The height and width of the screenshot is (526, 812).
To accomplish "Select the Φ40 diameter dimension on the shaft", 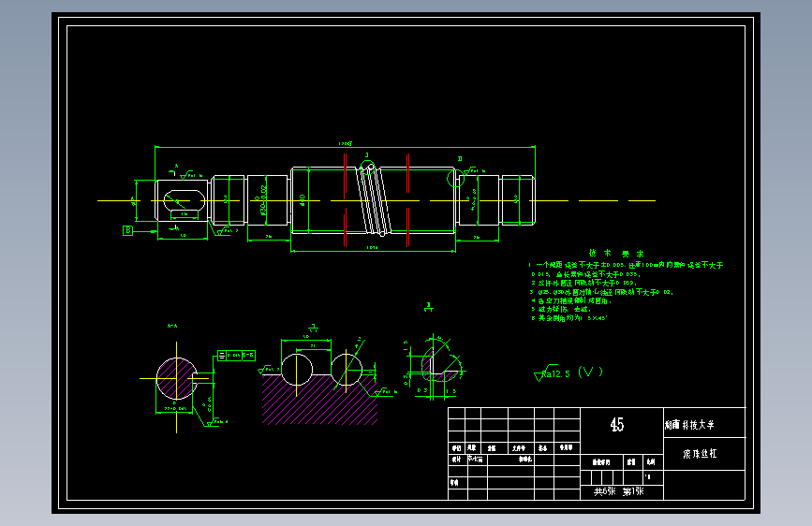I will click(302, 200).
